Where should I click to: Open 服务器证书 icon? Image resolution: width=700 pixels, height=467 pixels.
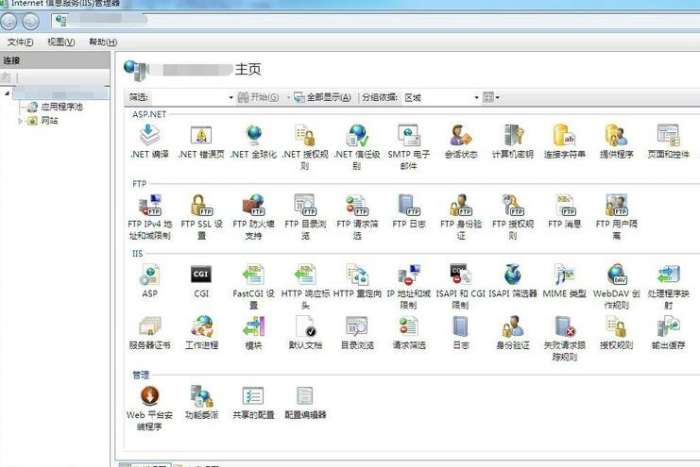pos(150,333)
